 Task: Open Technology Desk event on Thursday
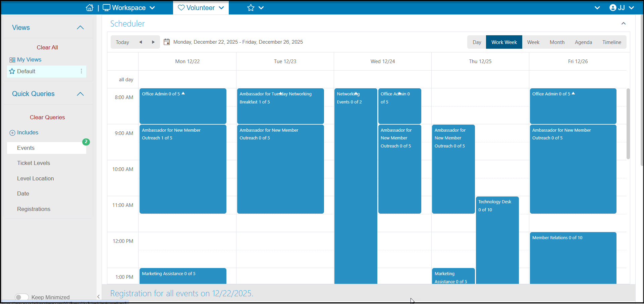click(497, 240)
